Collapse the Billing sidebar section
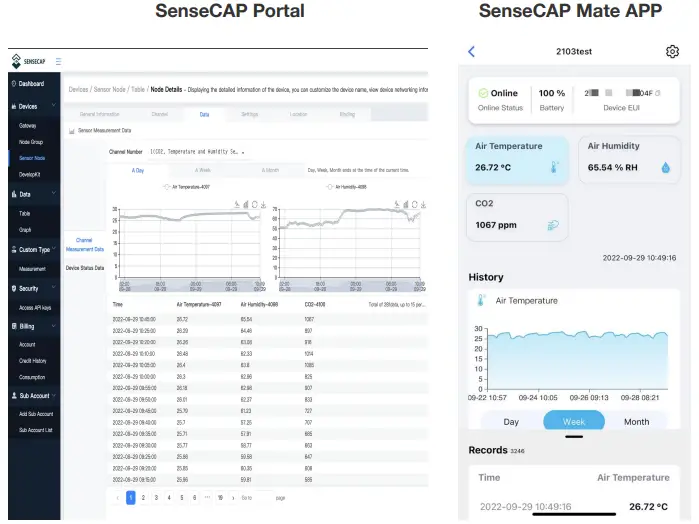Image resolution: width=699 pixels, height=524 pixels. coord(53,326)
